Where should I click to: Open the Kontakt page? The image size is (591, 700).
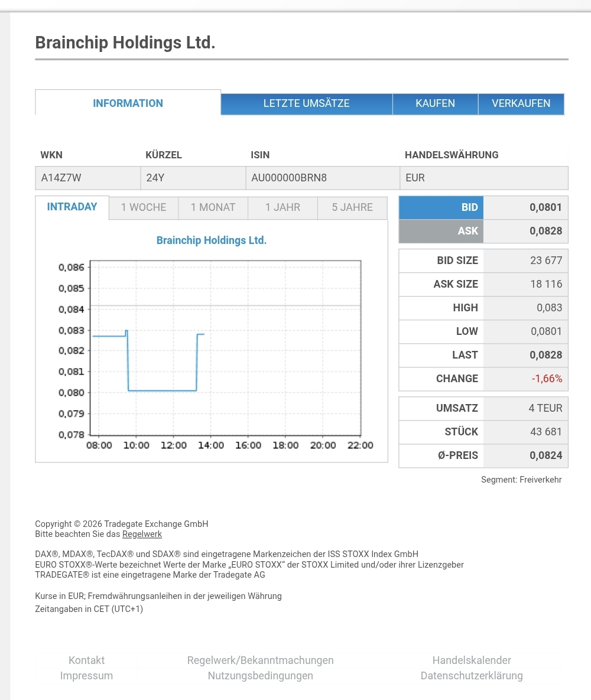click(x=86, y=660)
